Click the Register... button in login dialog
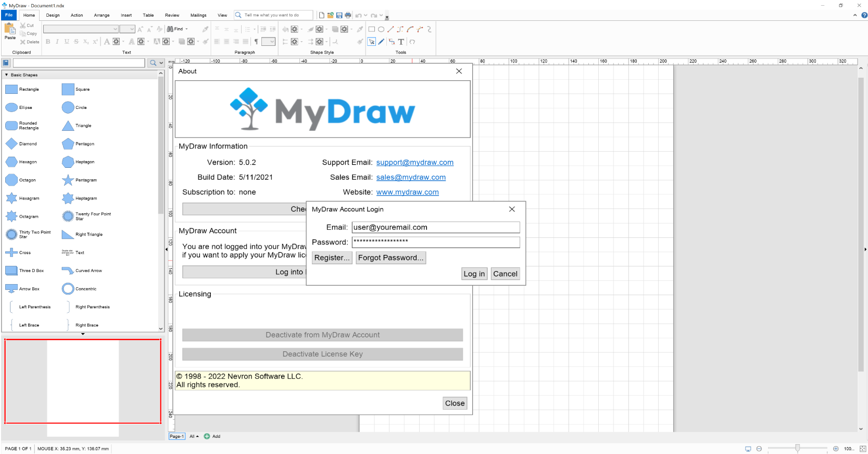868x454 pixels. (x=332, y=257)
